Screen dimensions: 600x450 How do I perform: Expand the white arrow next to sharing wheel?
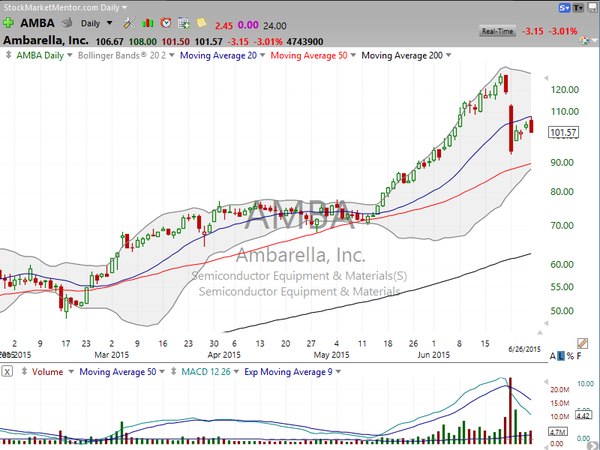pos(594,41)
